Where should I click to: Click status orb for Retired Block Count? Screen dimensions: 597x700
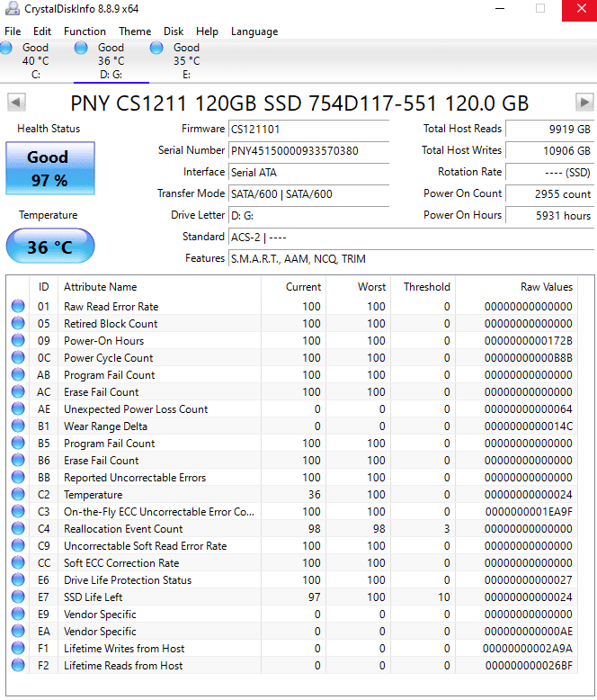(x=18, y=323)
